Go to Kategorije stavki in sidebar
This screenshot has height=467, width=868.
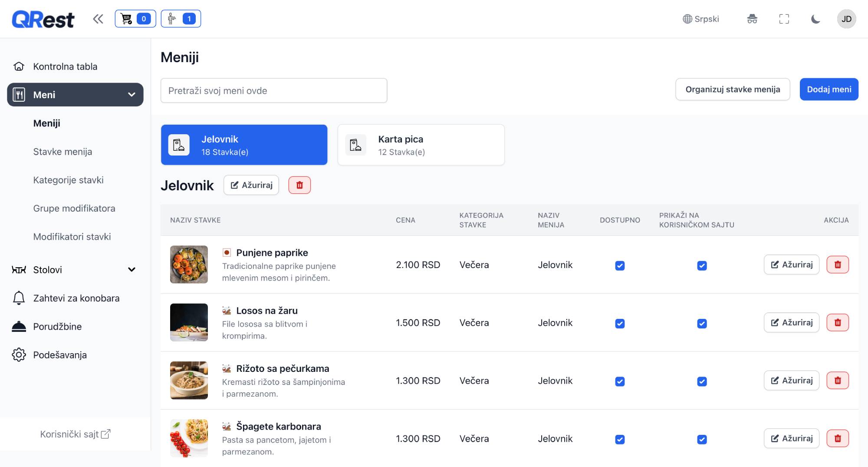pyautogui.click(x=68, y=180)
